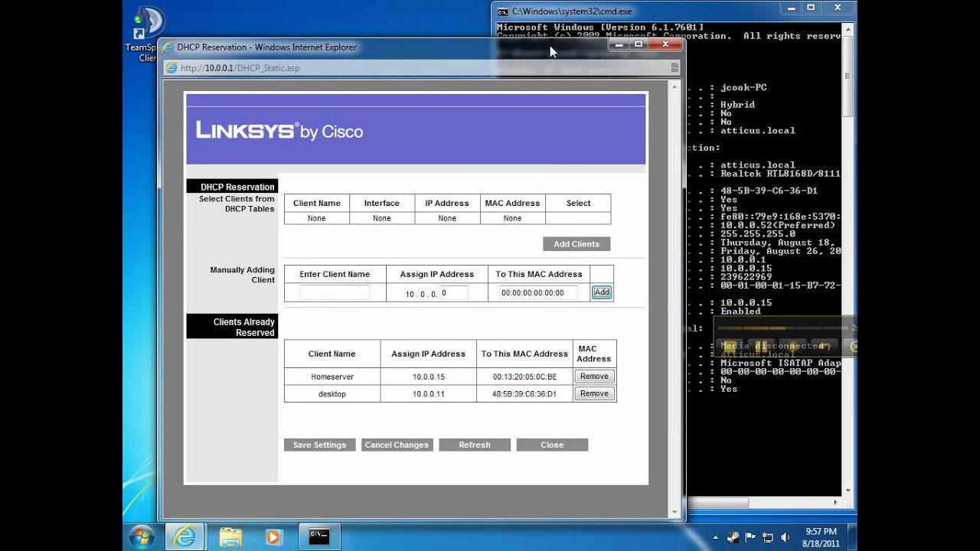This screenshot has height=551, width=980.
Task: Switch to Command Prompt taskbar icon
Action: pyautogui.click(x=319, y=536)
